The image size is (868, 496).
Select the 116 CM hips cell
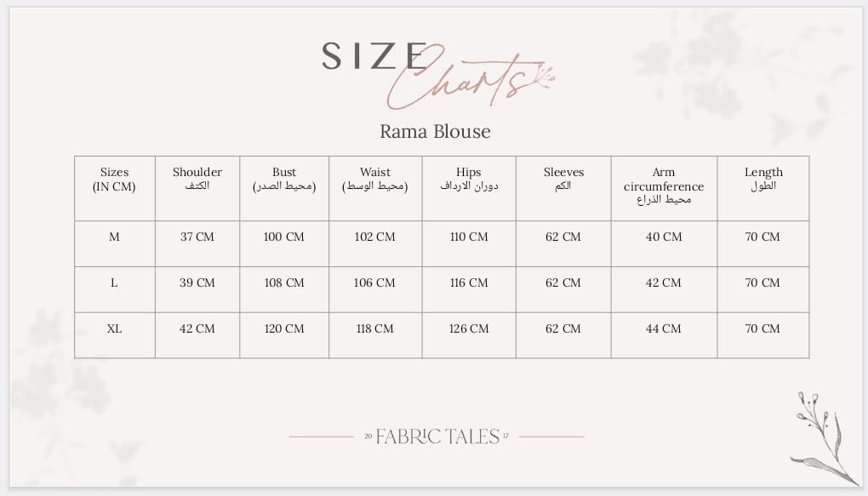point(469,283)
